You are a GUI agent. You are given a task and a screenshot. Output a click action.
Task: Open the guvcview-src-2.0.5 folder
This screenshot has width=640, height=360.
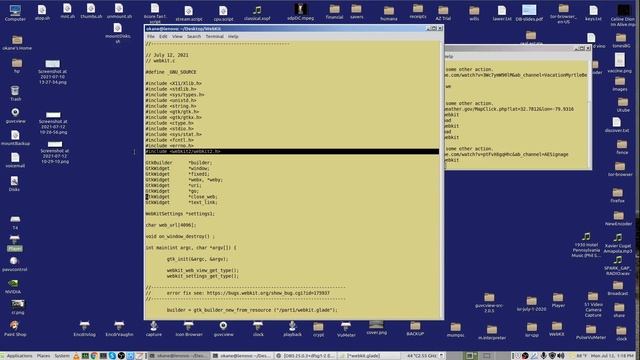[489, 303]
